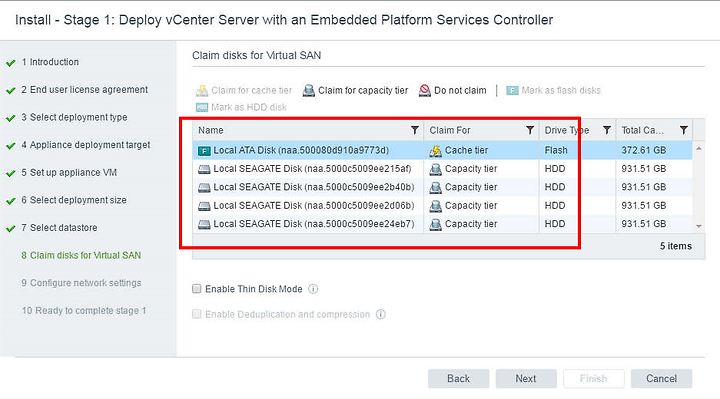Click the Claim for cache tier icon
Viewport: 720px width, 399px height.
pos(202,90)
